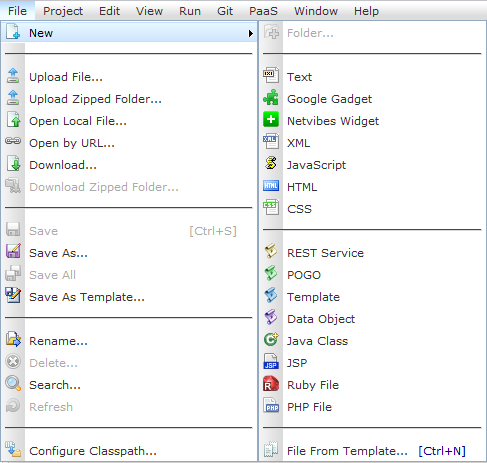Open the PaaS menu
Screen dimensions: 487x463
(263, 11)
